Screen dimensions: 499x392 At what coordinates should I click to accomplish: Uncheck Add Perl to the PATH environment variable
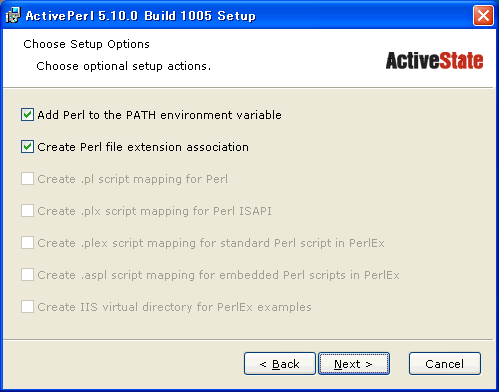coord(27,115)
